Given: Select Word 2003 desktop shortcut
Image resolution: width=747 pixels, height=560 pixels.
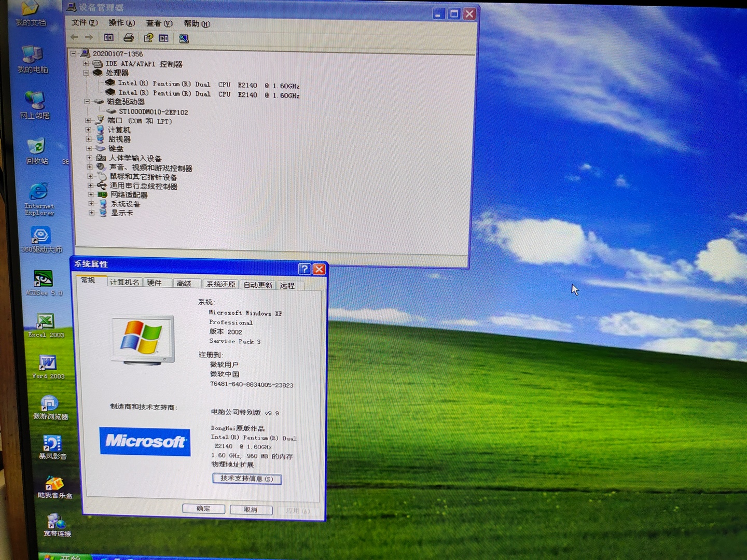Looking at the screenshot, I should pos(48,367).
